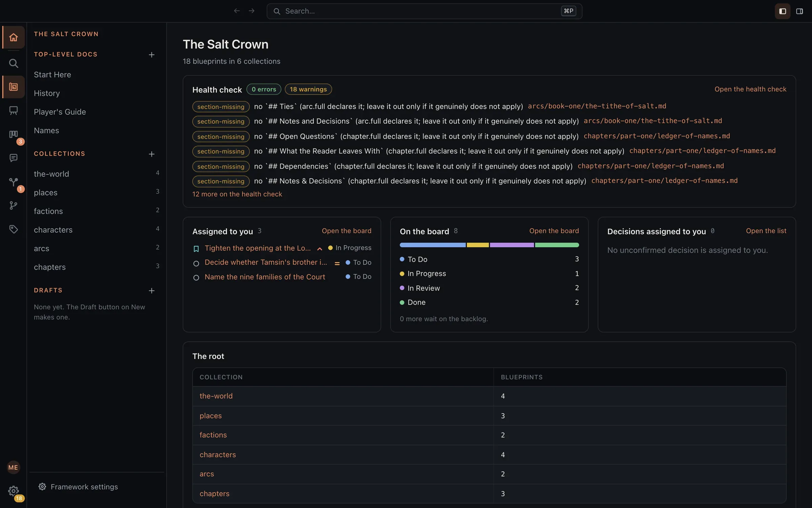
Task: Open characters in The root table
Action: tap(218, 454)
